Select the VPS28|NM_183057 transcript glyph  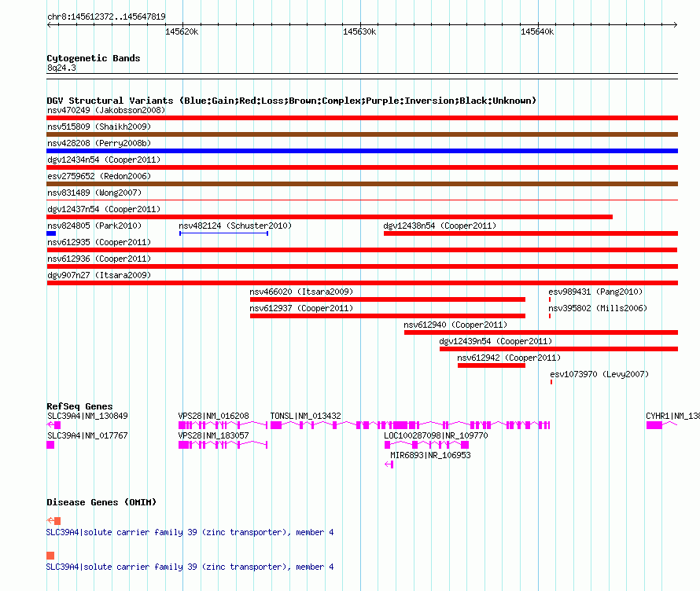(223, 445)
